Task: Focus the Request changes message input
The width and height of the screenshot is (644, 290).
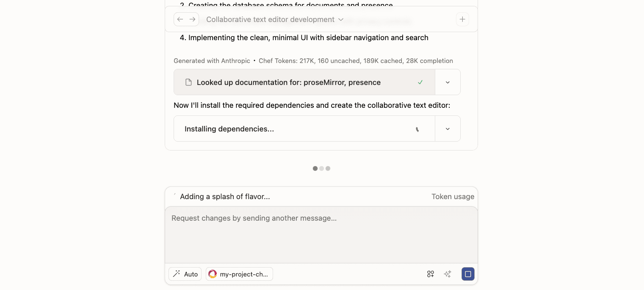Action: [321, 235]
